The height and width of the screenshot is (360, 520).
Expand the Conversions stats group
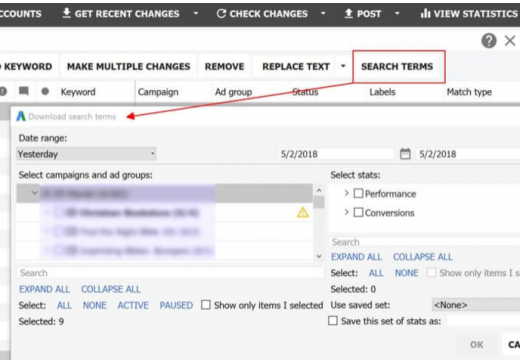tap(346, 212)
